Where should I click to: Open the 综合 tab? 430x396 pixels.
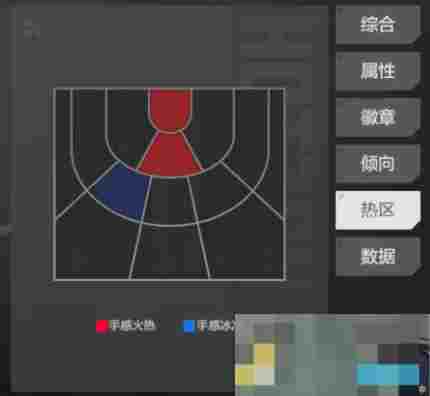[x=378, y=24]
